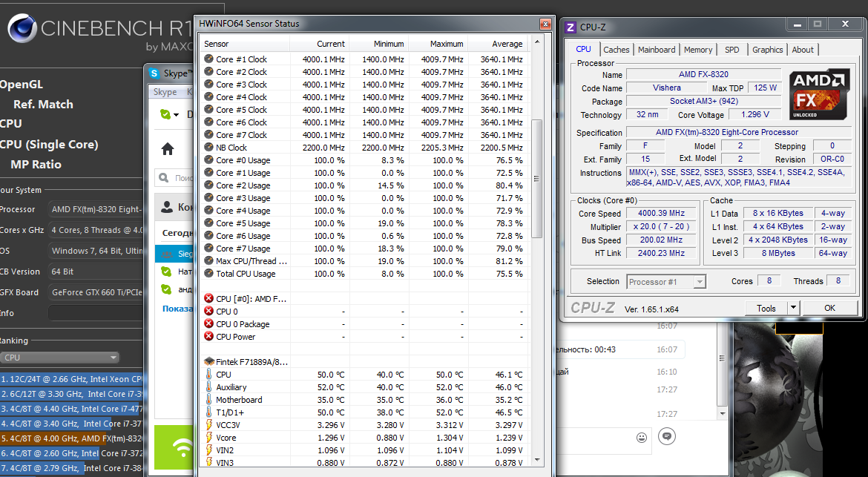
Task: Click the thermometer icon for Auxiliary temperature
Action: tap(208, 386)
